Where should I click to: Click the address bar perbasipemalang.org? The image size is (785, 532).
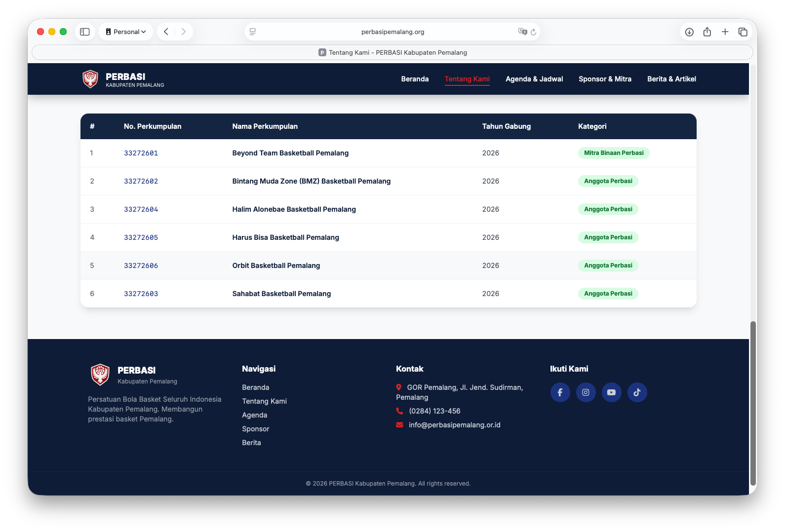[x=392, y=32]
